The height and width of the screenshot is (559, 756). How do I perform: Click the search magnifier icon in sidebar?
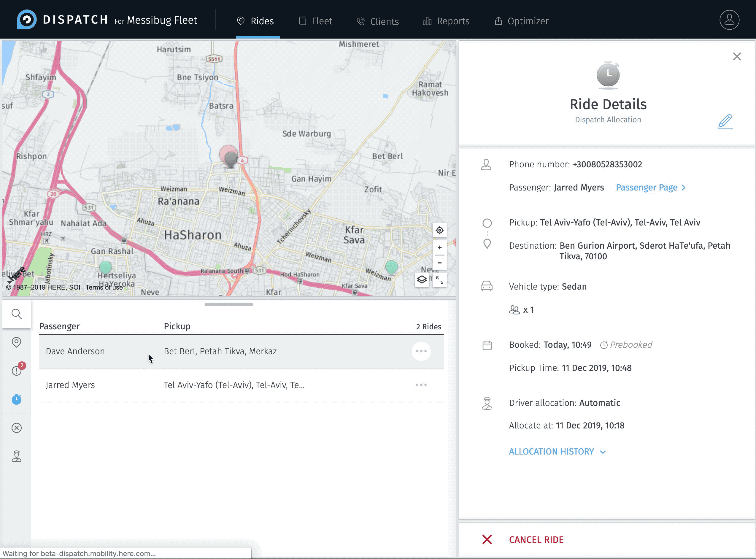coord(16,314)
